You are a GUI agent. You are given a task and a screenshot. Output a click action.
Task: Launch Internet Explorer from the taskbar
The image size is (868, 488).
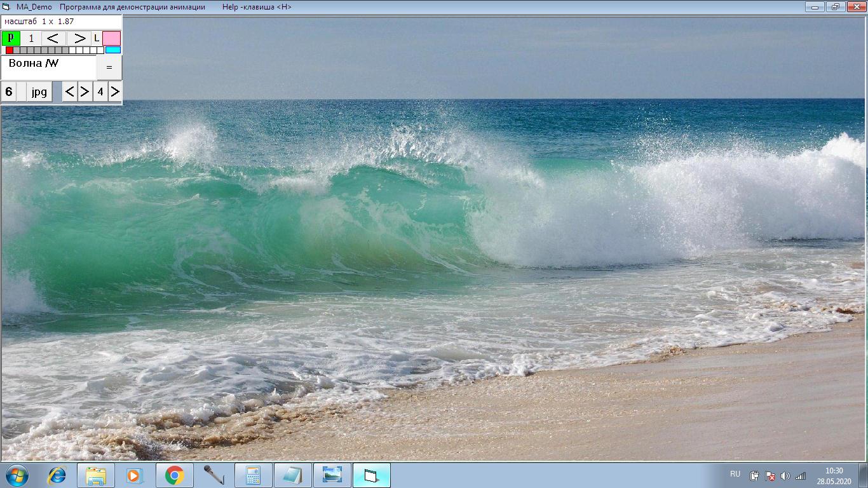coord(57,475)
